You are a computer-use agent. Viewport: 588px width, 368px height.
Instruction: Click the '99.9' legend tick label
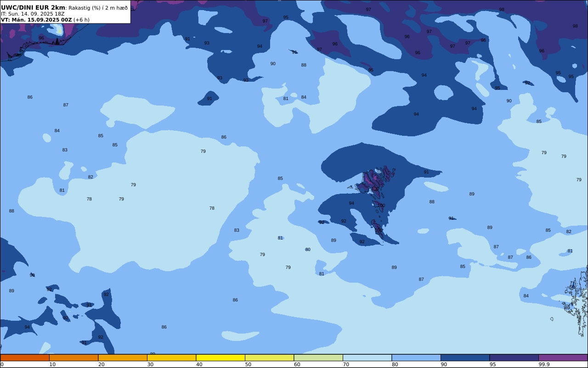pyautogui.click(x=544, y=364)
